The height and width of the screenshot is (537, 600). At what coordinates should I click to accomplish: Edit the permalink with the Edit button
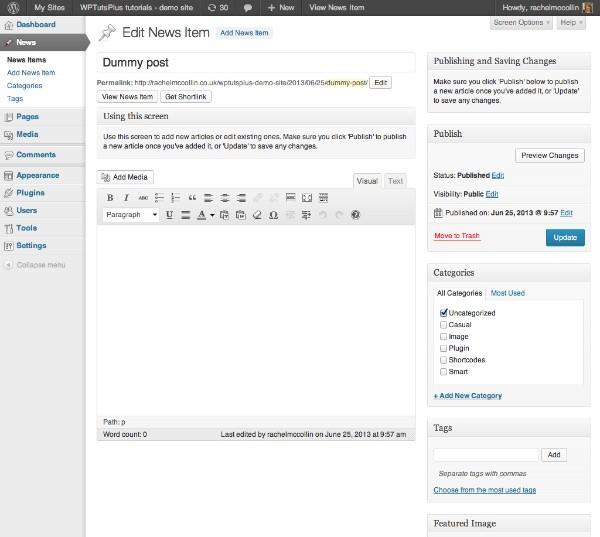[x=380, y=83]
